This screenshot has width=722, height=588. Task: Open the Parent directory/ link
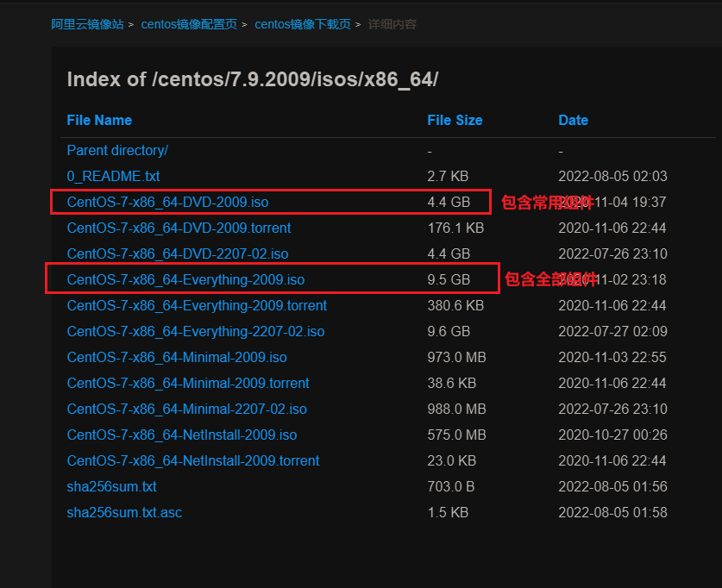coord(117,151)
